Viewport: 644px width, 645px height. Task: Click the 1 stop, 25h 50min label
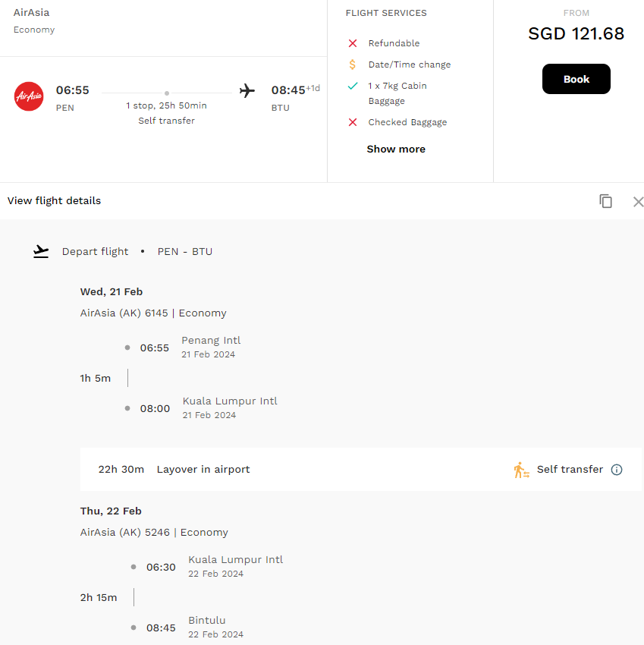[167, 105]
